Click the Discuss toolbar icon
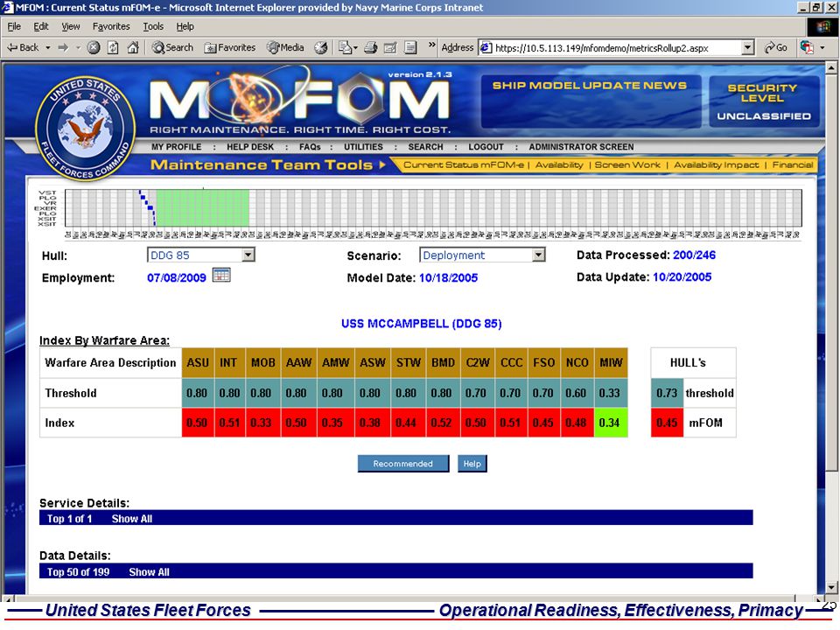840x630 pixels. 410,47
